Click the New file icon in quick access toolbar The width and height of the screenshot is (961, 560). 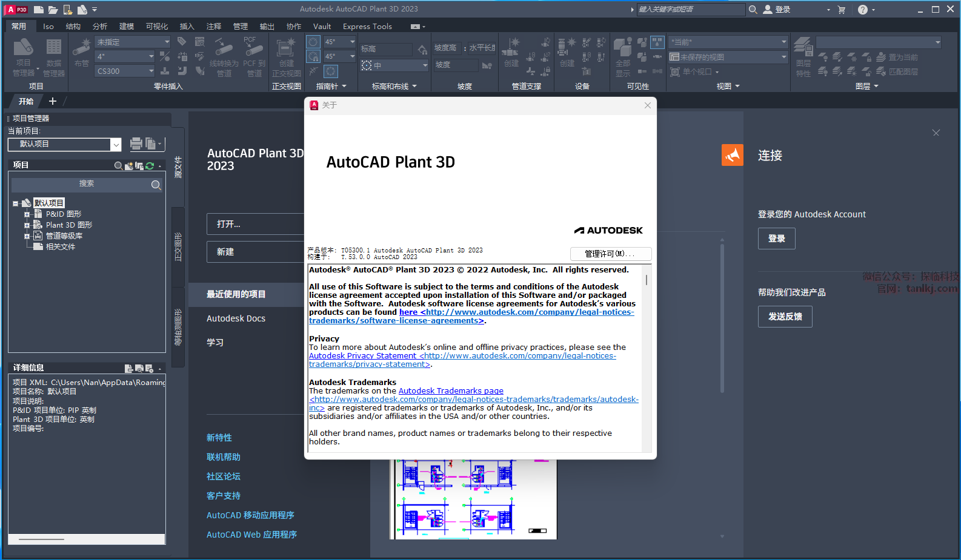pos(39,9)
